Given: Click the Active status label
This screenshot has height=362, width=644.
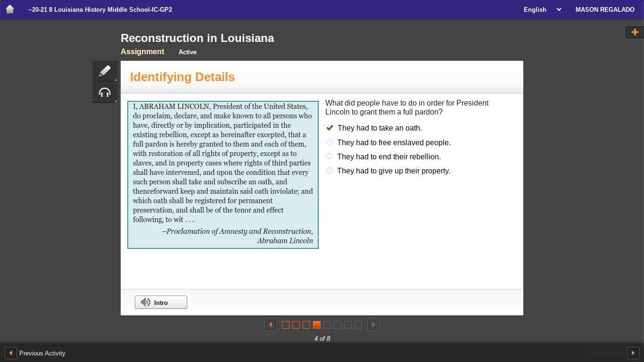Looking at the screenshot, I should [x=188, y=52].
